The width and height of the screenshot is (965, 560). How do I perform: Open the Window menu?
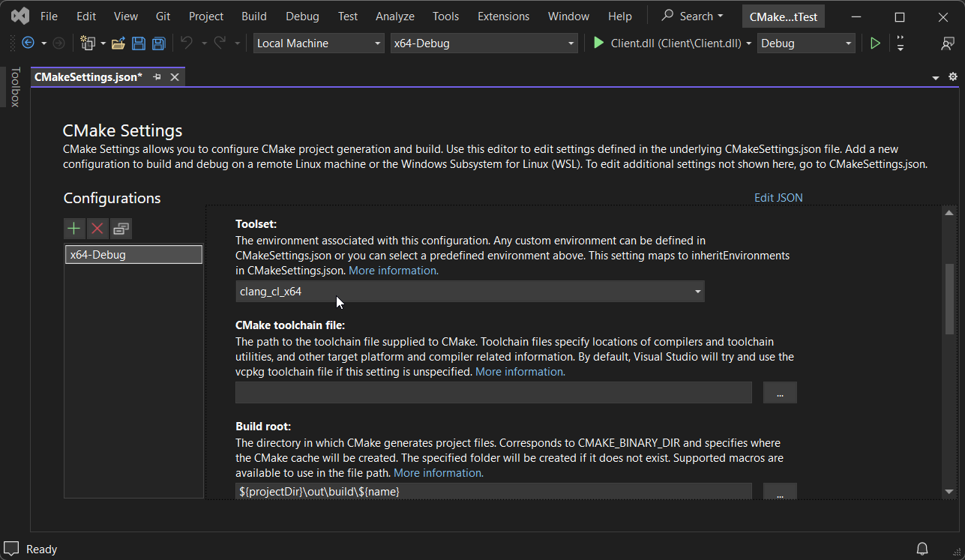pyautogui.click(x=570, y=16)
